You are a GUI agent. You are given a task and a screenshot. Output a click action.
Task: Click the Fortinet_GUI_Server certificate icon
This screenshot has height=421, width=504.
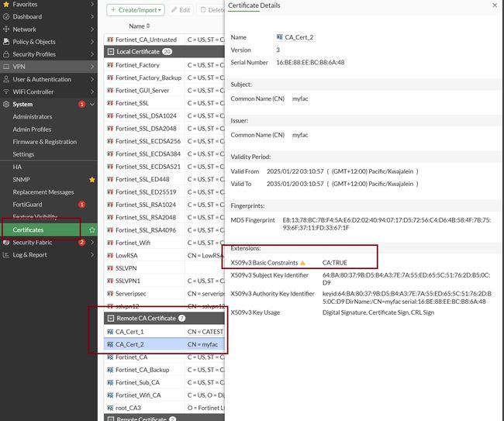(x=110, y=90)
